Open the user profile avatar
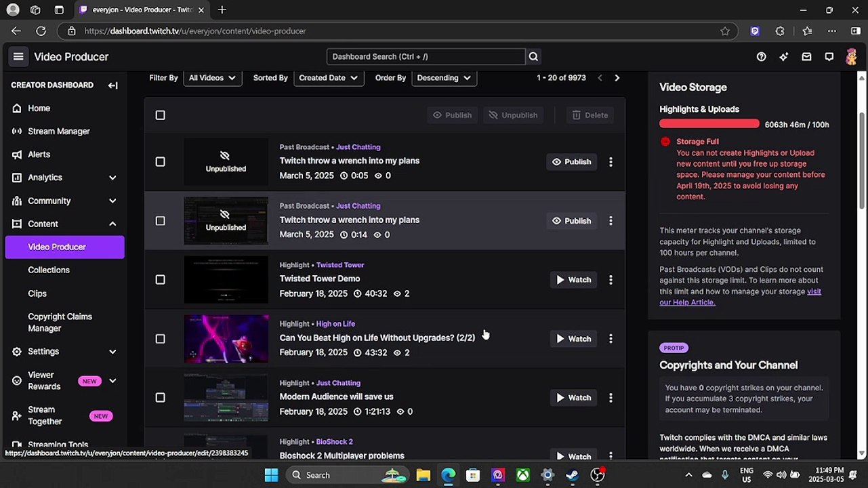The height and width of the screenshot is (488, 868). pyautogui.click(x=851, y=57)
